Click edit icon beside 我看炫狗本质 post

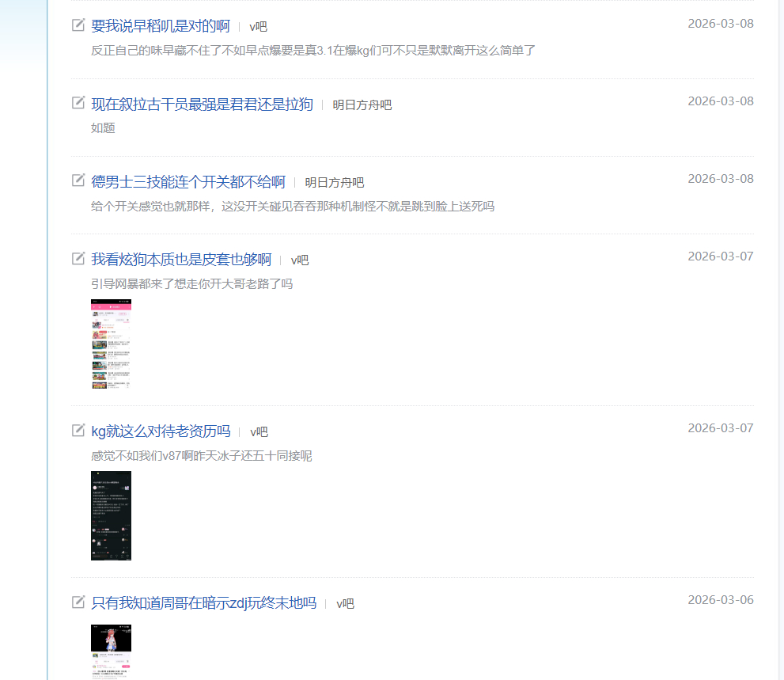tap(78, 258)
